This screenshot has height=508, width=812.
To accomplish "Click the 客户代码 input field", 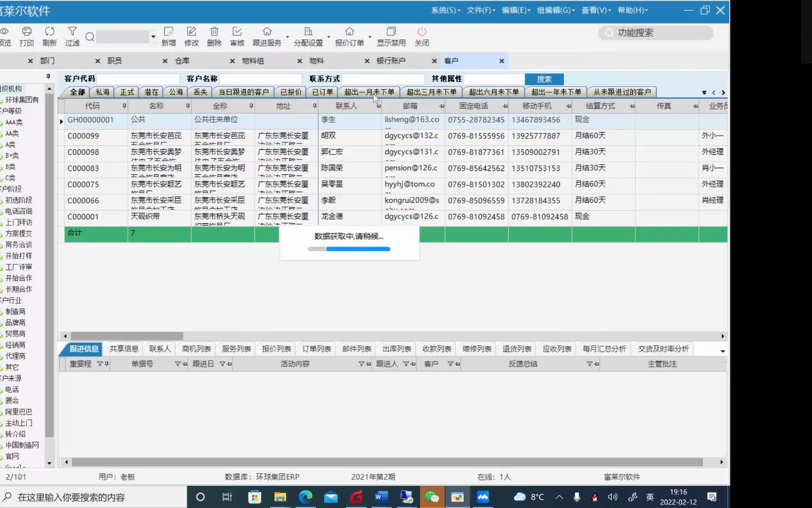I will [x=138, y=79].
